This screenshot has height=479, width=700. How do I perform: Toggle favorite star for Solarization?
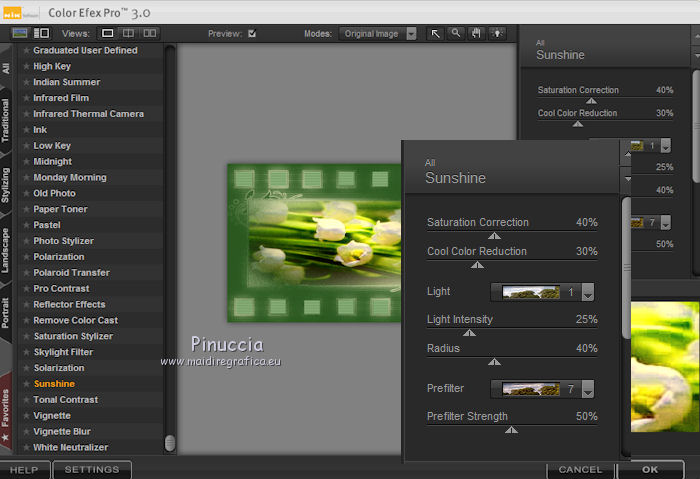pyautogui.click(x=26, y=368)
